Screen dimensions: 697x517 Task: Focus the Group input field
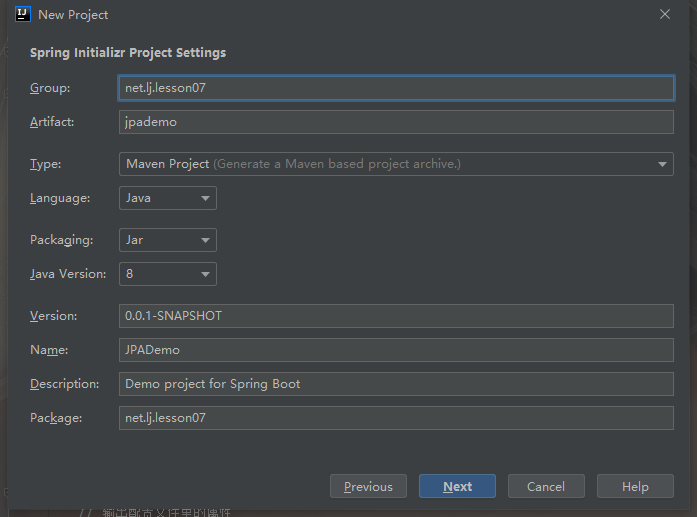[x=396, y=88]
